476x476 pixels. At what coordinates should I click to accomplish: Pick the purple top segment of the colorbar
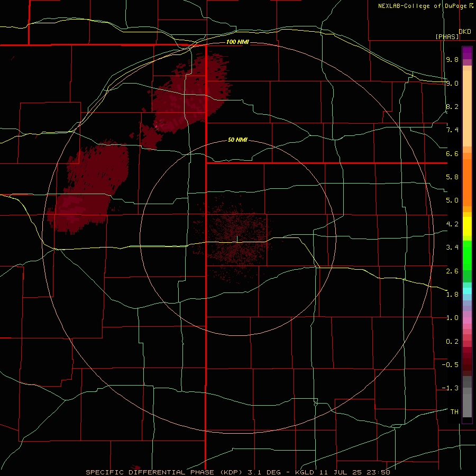(467, 53)
